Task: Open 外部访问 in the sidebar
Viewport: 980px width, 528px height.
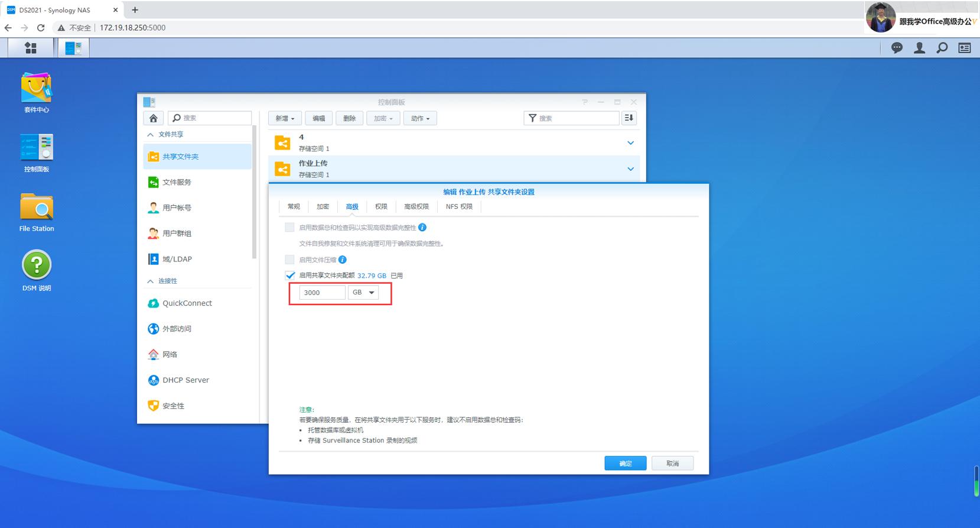Action: pos(197,329)
